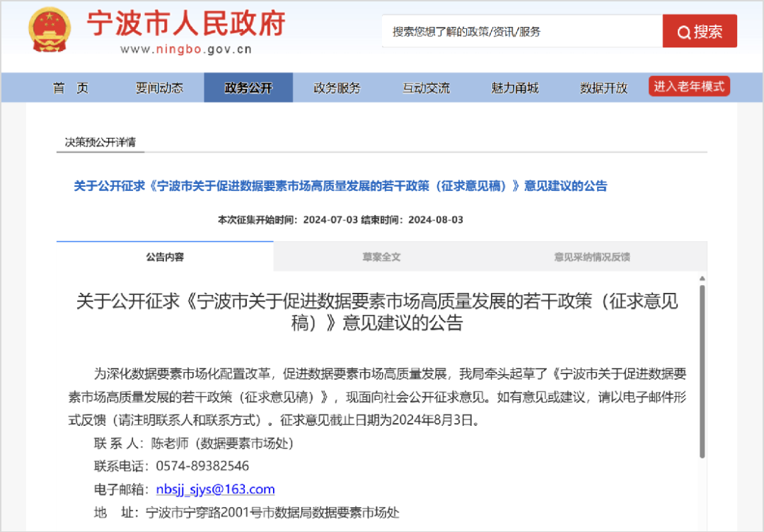Click the nbsjj_sjys@163.com email link

point(215,489)
